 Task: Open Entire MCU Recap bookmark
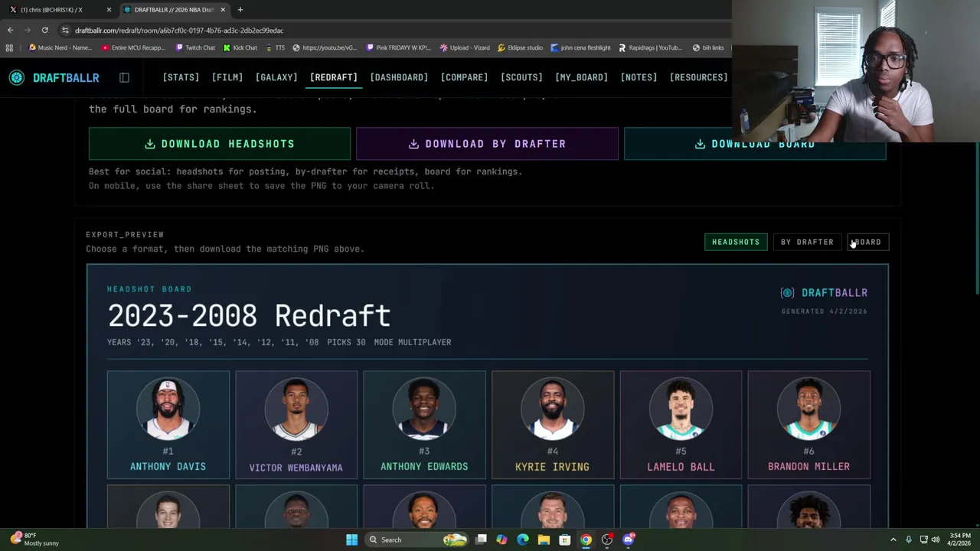(x=133, y=47)
